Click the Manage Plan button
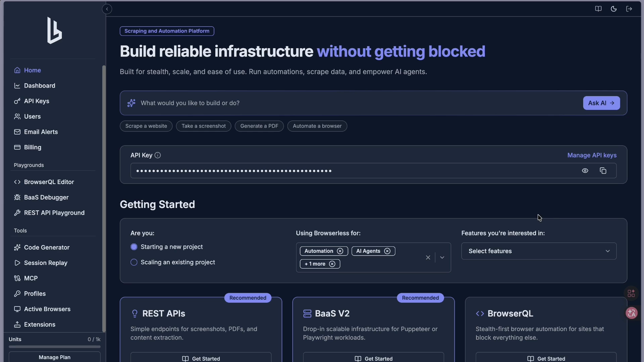644x362 pixels. coord(54,357)
